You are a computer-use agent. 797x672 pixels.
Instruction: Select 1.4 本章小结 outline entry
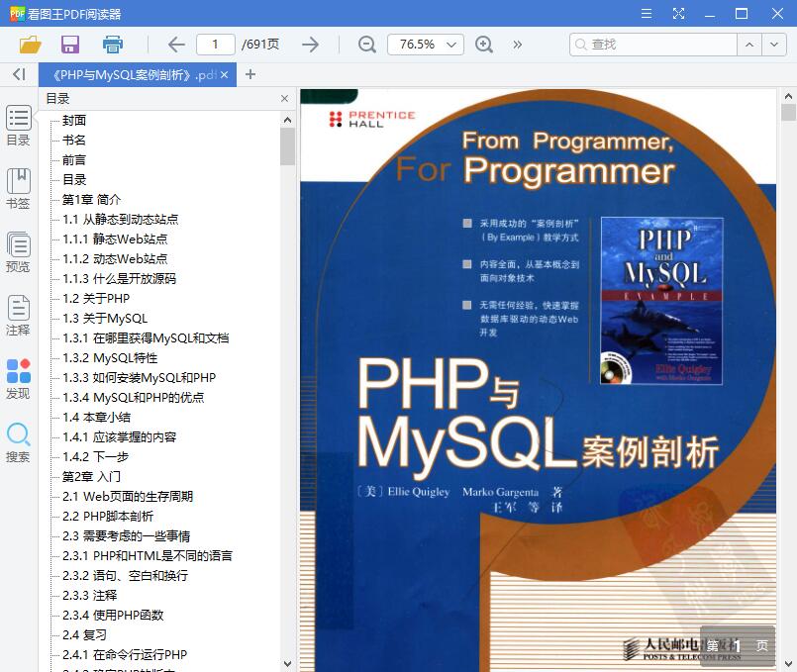click(97, 418)
